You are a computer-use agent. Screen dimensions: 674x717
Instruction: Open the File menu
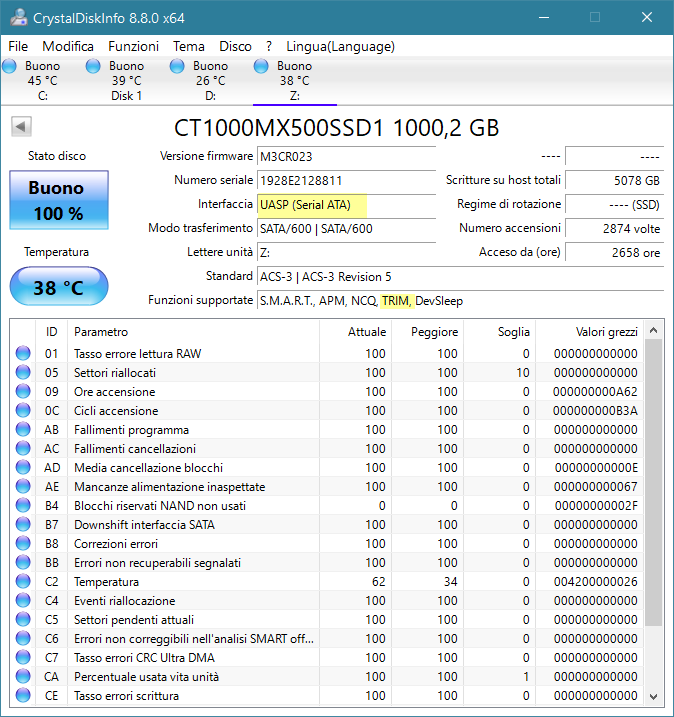point(18,46)
